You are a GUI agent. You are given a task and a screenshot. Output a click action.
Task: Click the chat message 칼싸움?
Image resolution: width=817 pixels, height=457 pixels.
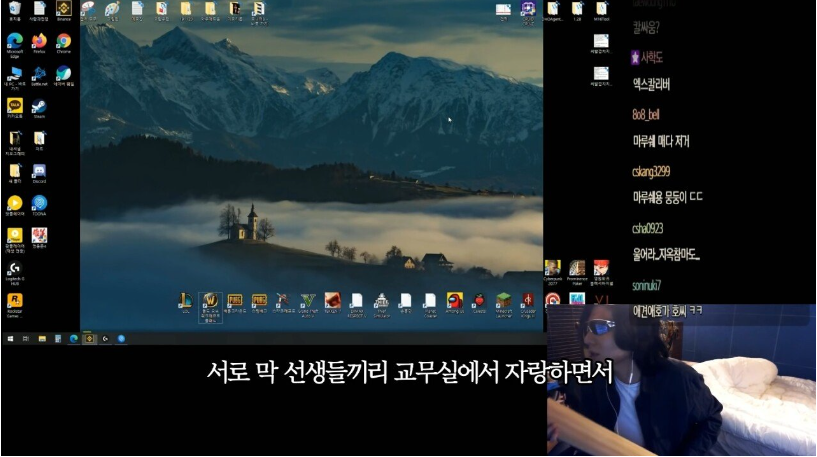[x=646, y=27]
